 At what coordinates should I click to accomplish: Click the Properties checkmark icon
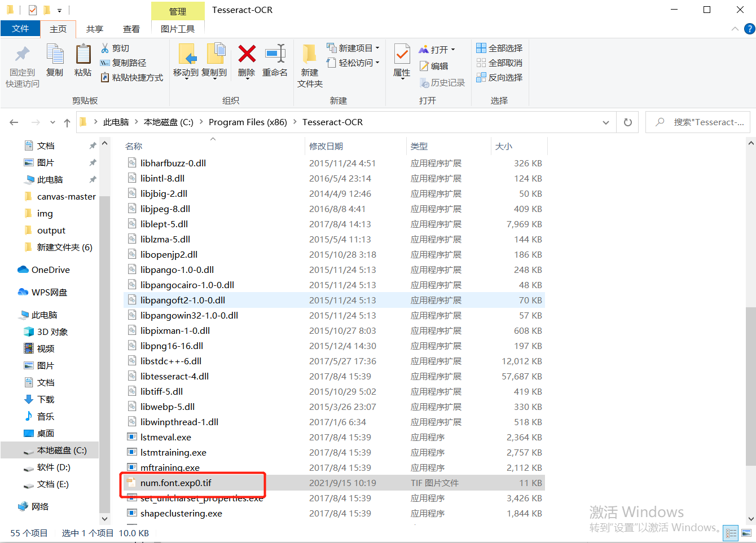click(402, 55)
